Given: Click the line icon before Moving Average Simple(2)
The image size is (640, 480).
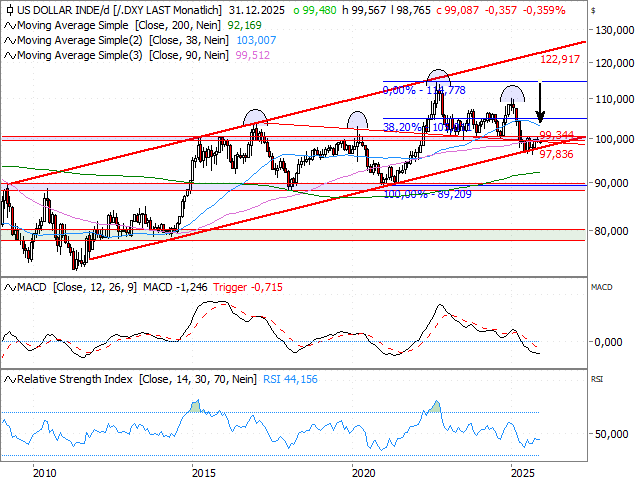Looking at the screenshot, I should tap(7, 38).
